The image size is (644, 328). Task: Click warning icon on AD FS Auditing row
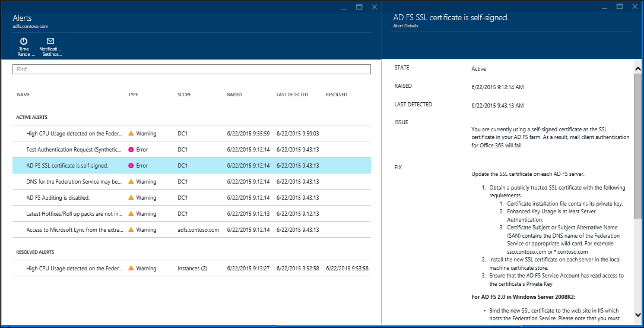pyautogui.click(x=131, y=198)
